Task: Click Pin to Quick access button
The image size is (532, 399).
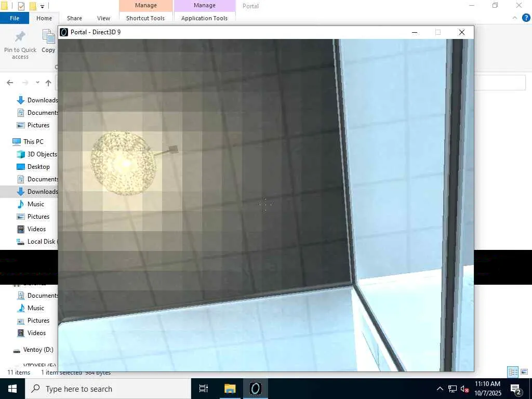Action: pos(20,45)
